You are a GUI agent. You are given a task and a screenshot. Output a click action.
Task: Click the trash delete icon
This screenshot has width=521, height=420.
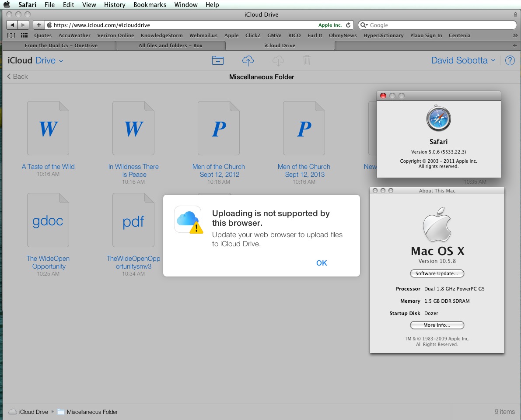coord(307,60)
